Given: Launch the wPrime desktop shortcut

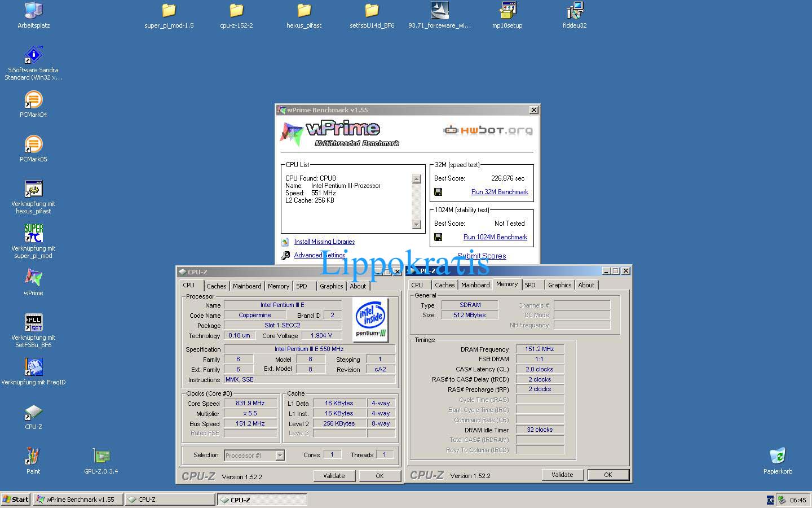Looking at the screenshot, I should coord(33,282).
